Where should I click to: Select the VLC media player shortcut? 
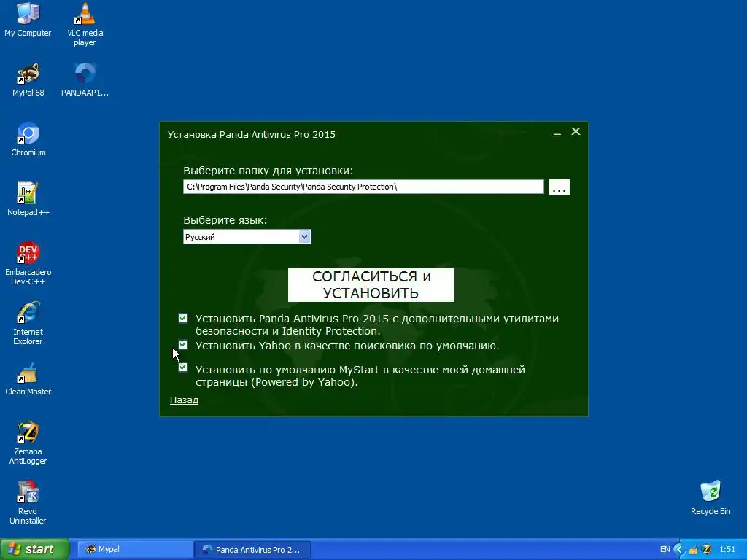(85, 25)
